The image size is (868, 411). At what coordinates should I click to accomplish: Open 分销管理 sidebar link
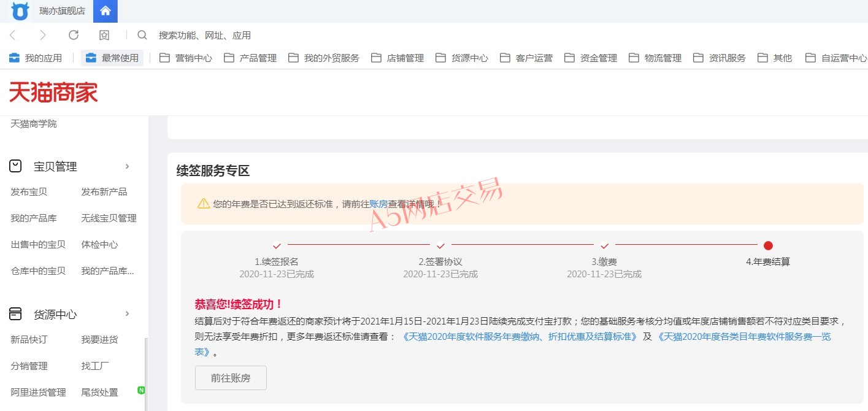coord(29,366)
